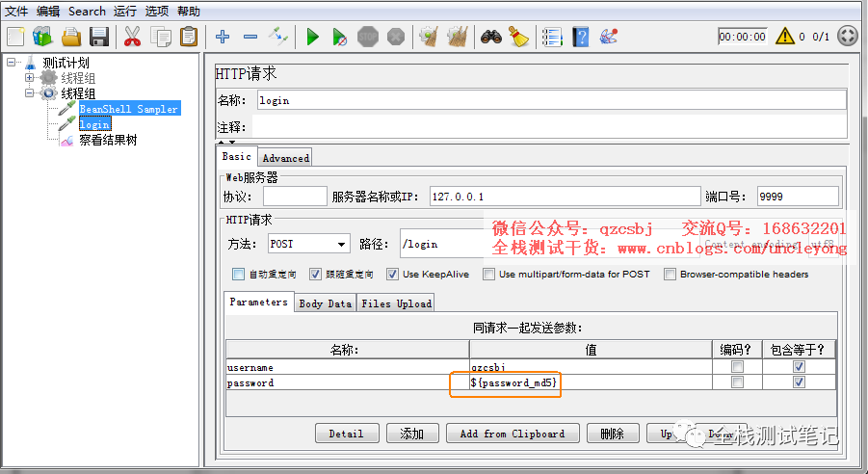Switch to the Files Upload tab
The width and height of the screenshot is (868, 474).
[x=396, y=303]
